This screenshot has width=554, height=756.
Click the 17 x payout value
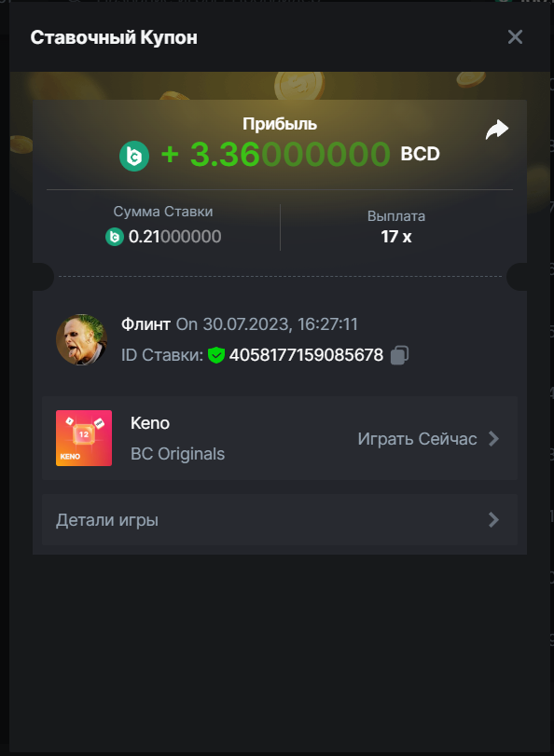click(396, 237)
